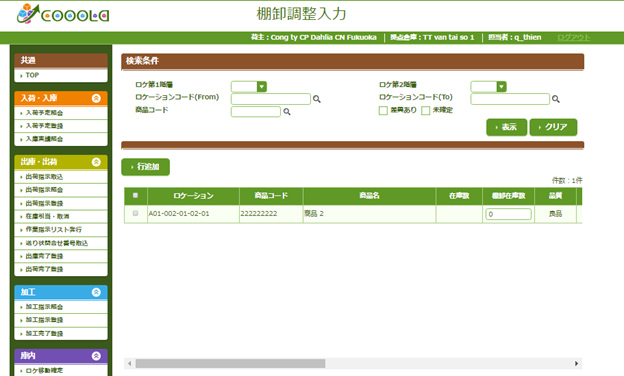The image size is (624, 376).
Task: Click the horizontal scrollbar thumb
Action: (x=230, y=363)
